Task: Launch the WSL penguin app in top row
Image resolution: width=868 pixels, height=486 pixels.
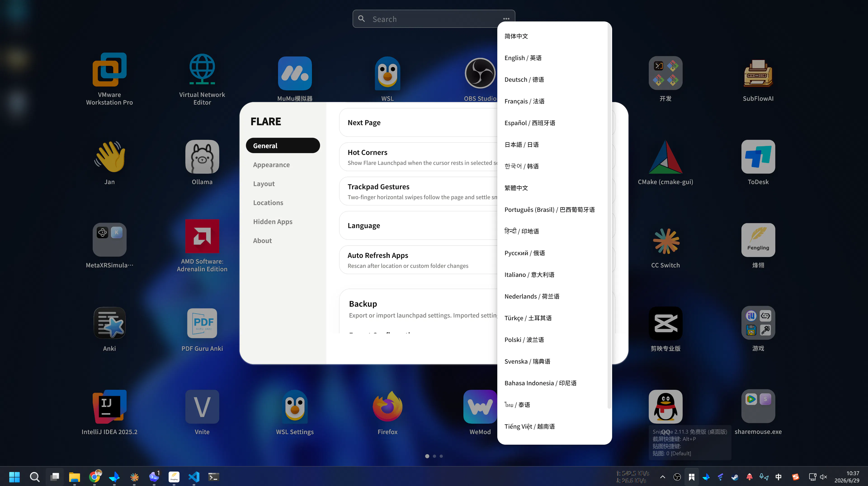Action: tap(387, 73)
